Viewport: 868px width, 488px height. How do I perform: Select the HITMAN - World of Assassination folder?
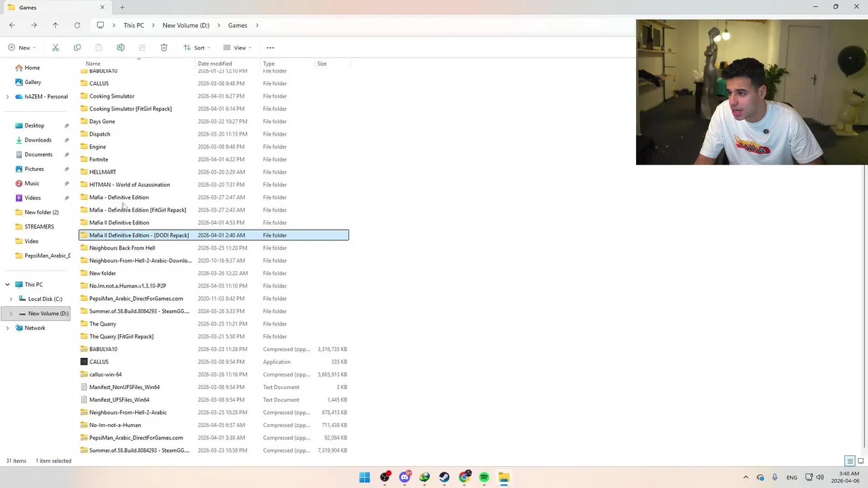coord(214,184)
